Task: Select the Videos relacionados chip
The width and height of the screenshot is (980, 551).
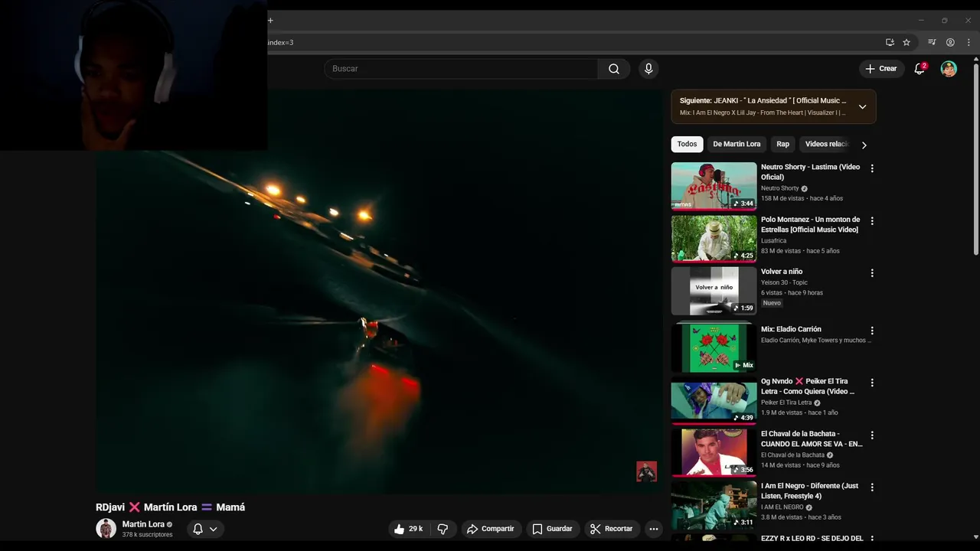Action: point(827,144)
